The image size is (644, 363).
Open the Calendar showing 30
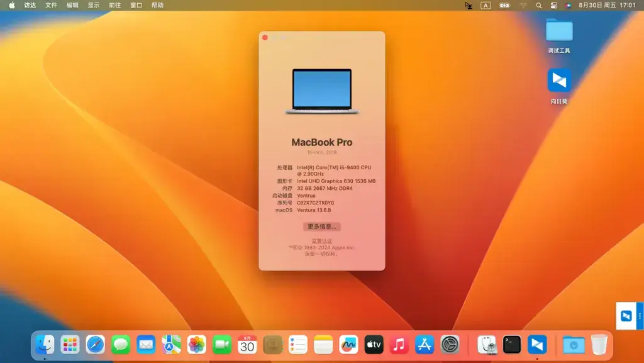247,344
